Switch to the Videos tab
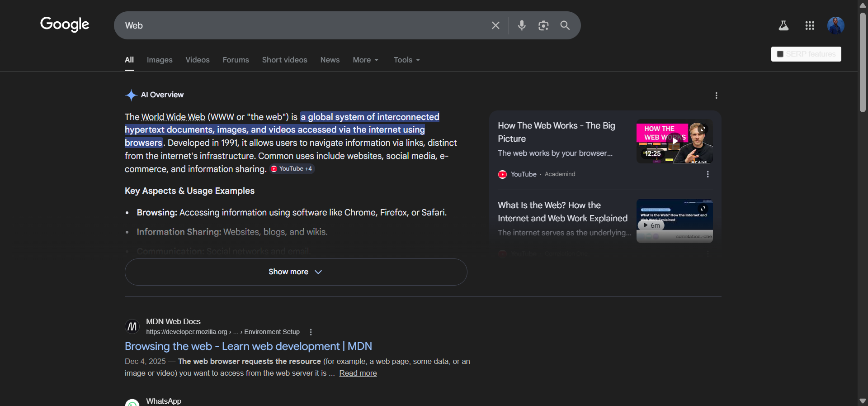868x406 pixels. click(198, 60)
